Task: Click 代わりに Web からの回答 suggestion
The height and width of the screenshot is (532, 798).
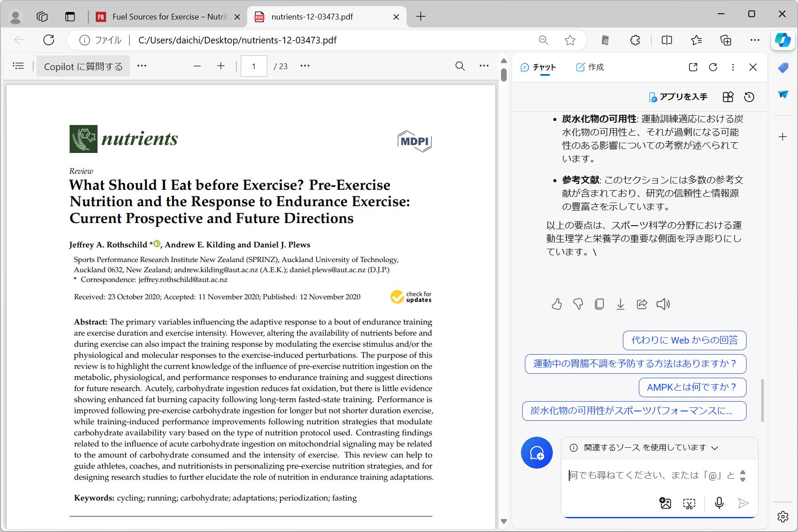Action: click(685, 340)
